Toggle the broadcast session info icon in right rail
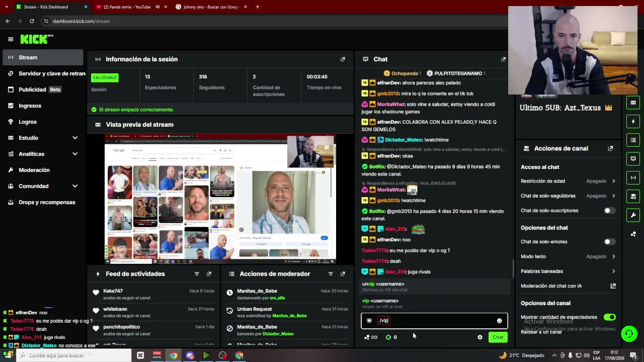The width and height of the screenshot is (644, 362). coord(633,177)
